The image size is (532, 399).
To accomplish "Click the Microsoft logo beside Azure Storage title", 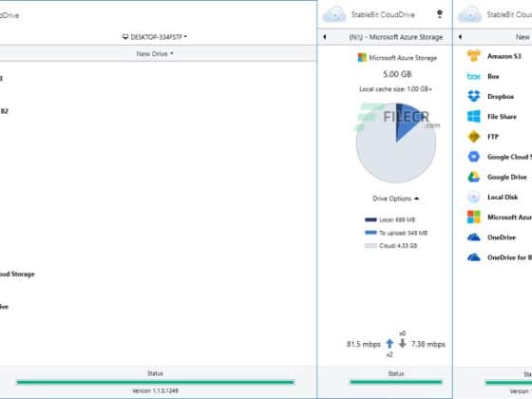I will pos(362,58).
